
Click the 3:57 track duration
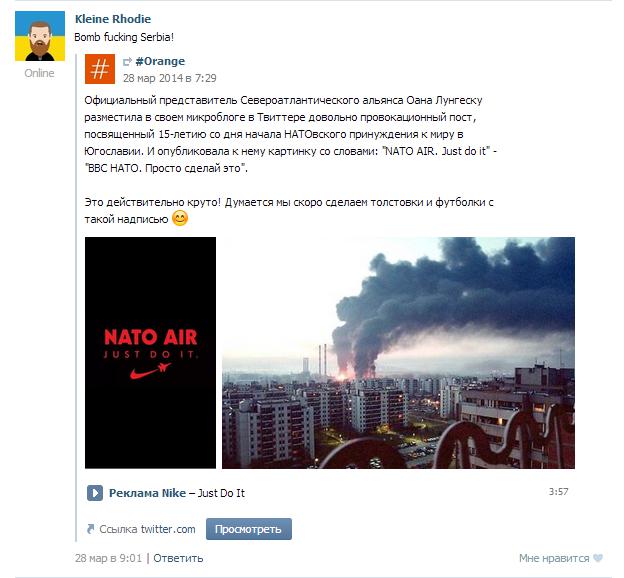[x=558, y=492]
